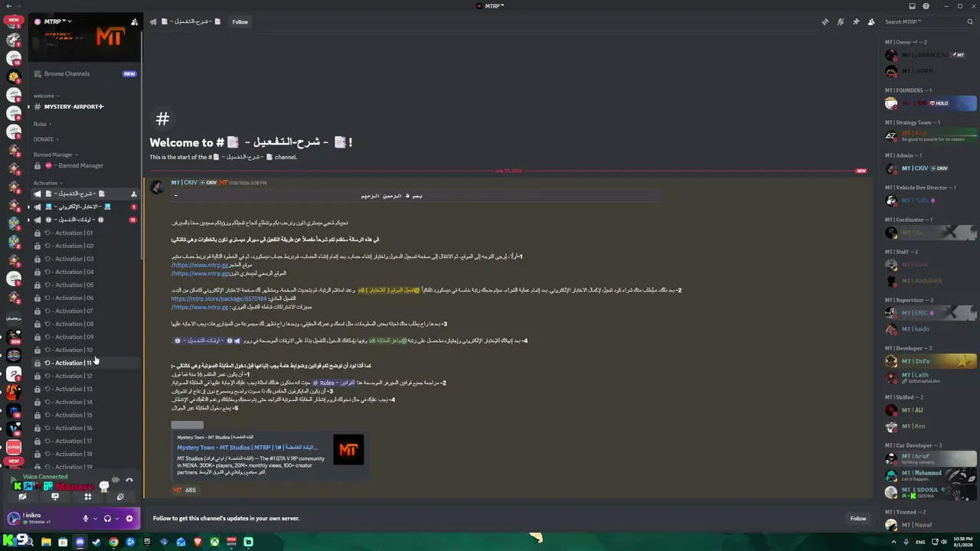Open notification settings bell icon
This screenshot has width=980, height=551.
tap(841, 22)
